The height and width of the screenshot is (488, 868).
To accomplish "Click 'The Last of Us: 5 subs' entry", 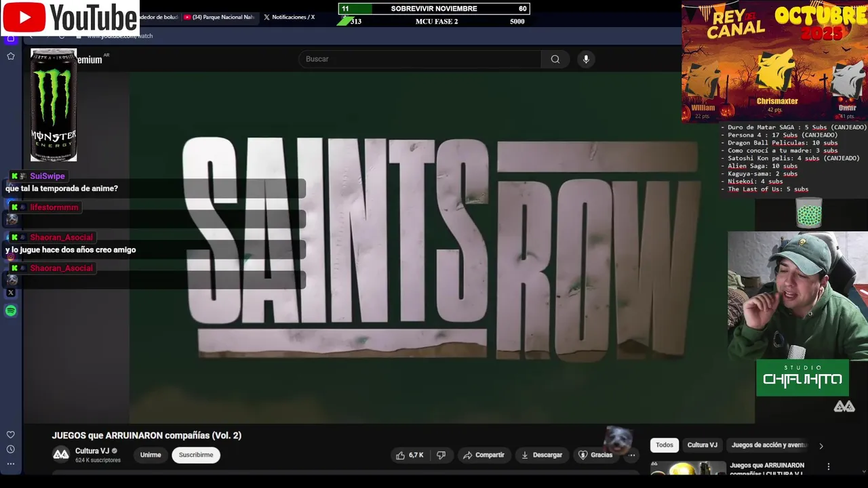I will click(768, 189).
